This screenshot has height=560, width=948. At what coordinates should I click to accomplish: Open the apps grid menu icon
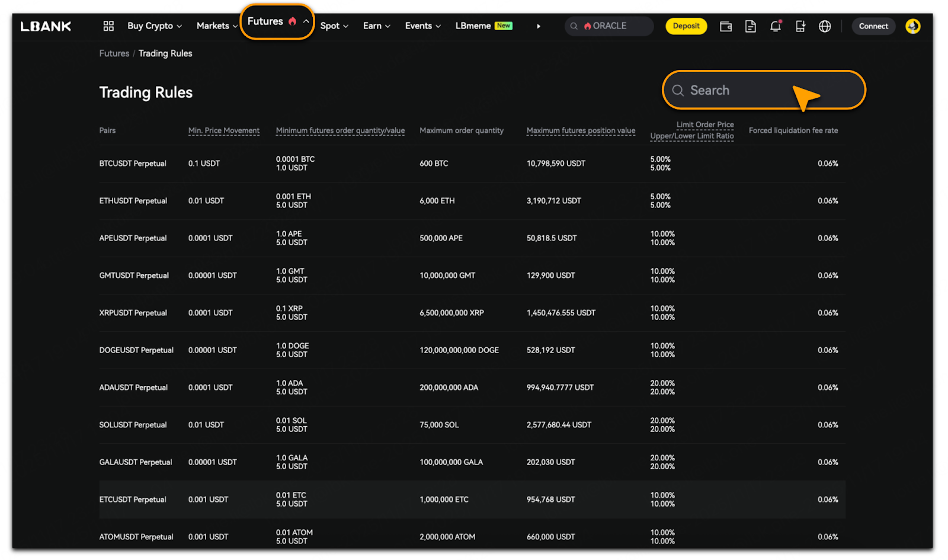(108, 26)
